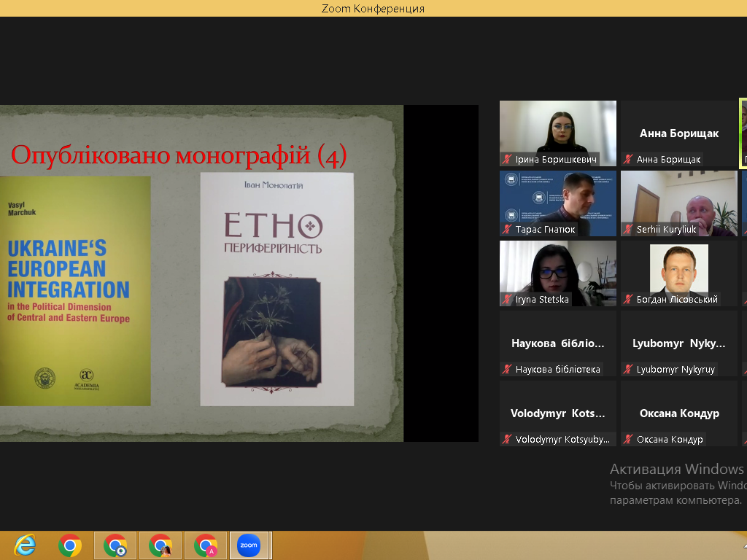The height and width of the screenshot is (560, 747).
Task: Click the Етно Периферійність book cover
Action: click(276, 289)
